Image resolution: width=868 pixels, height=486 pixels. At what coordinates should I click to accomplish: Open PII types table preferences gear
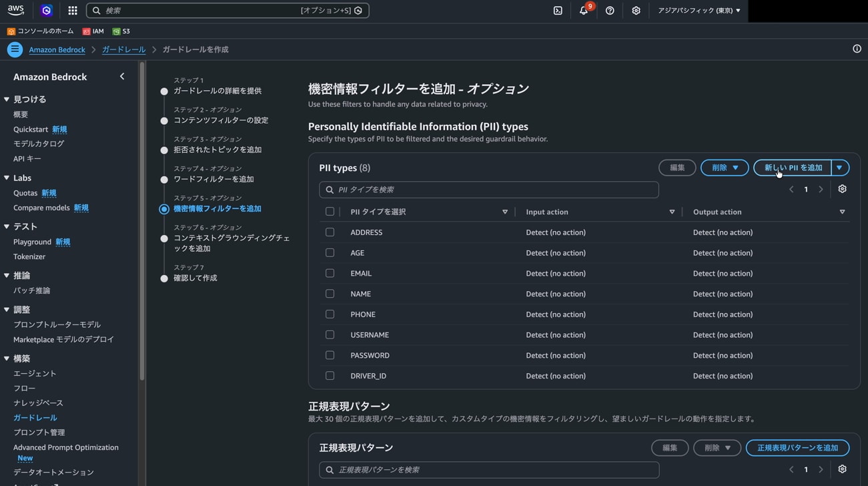point(842,189)
